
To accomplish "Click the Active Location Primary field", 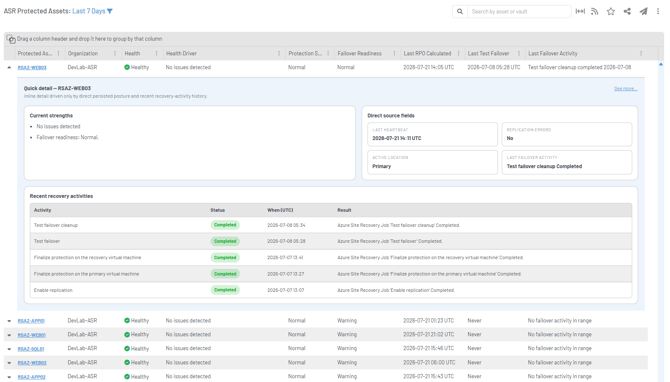I will (432, 162).
